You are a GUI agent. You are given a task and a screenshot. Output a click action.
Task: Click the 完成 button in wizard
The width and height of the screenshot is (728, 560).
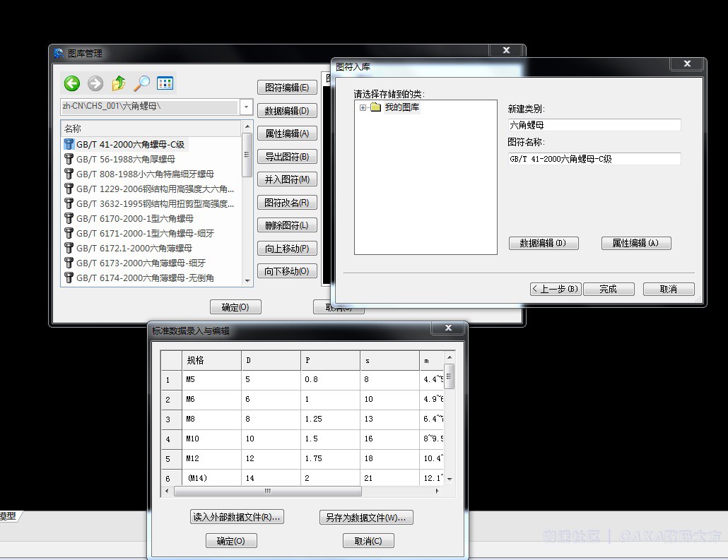pyautogui.click(x=608, y=289)
